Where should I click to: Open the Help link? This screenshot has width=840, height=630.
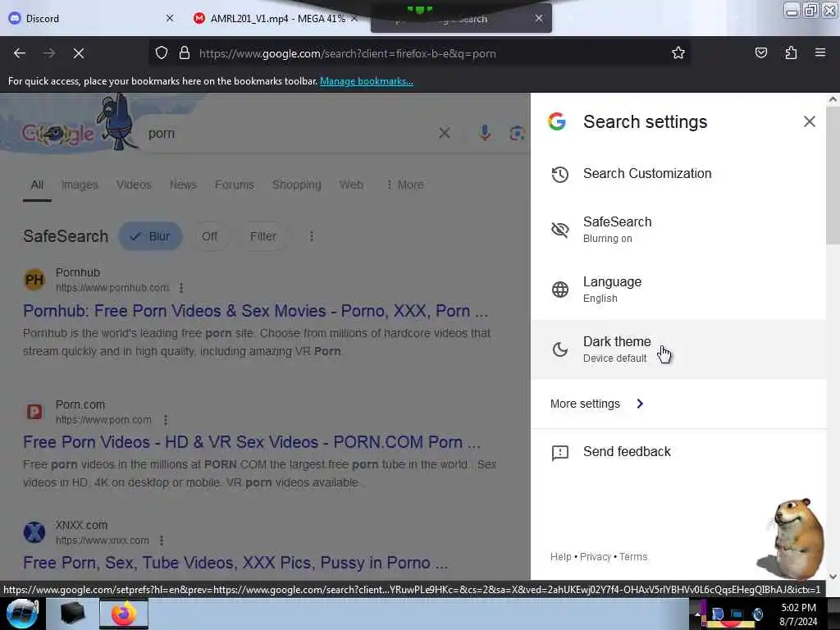[x=560, y=557]
